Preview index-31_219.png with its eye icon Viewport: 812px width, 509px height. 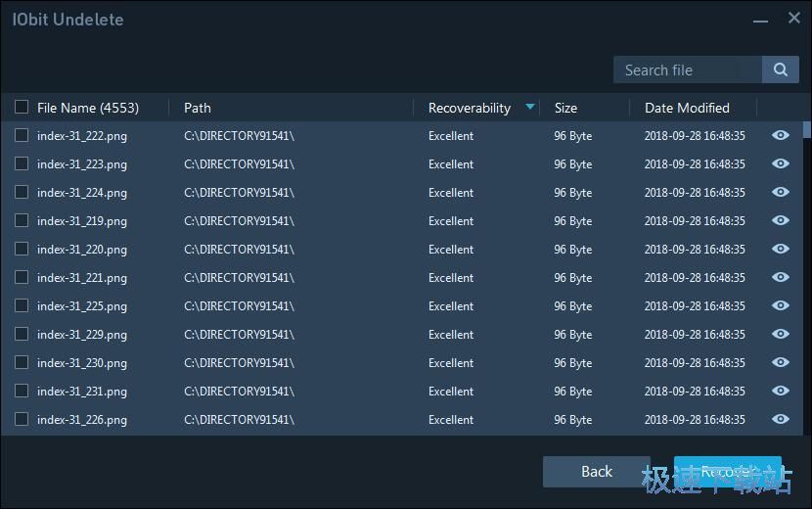[x=781, y=221]
